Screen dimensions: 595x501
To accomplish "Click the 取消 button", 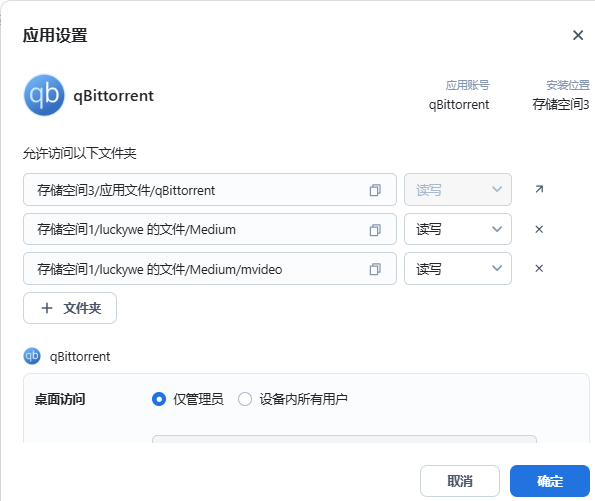I will pyautogui.click(x=460, y=481).
